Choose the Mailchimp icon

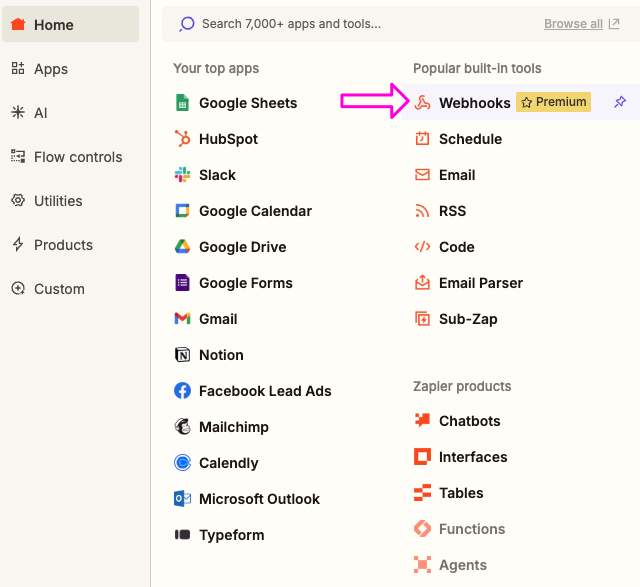click(182, 427)
